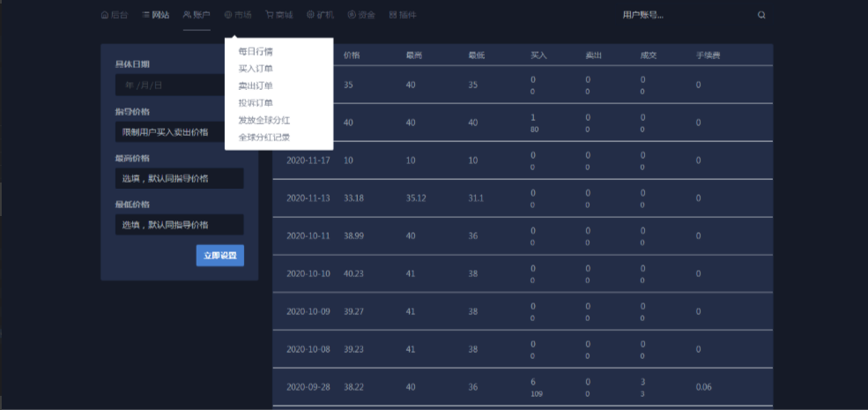Go to 矿机 in the top navigation
This screenshot has width=868, height=410.
[320, 15]
